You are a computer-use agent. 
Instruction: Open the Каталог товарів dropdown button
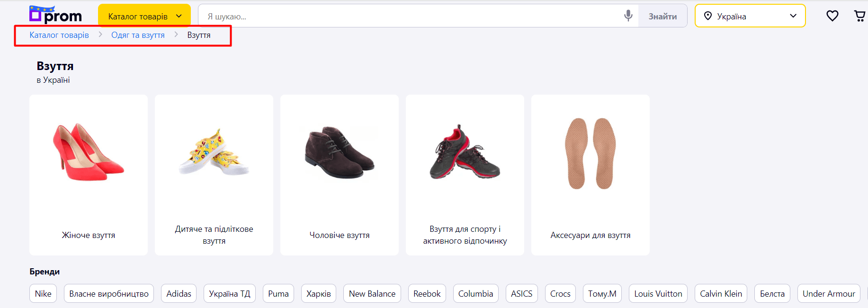click(144, 16)
